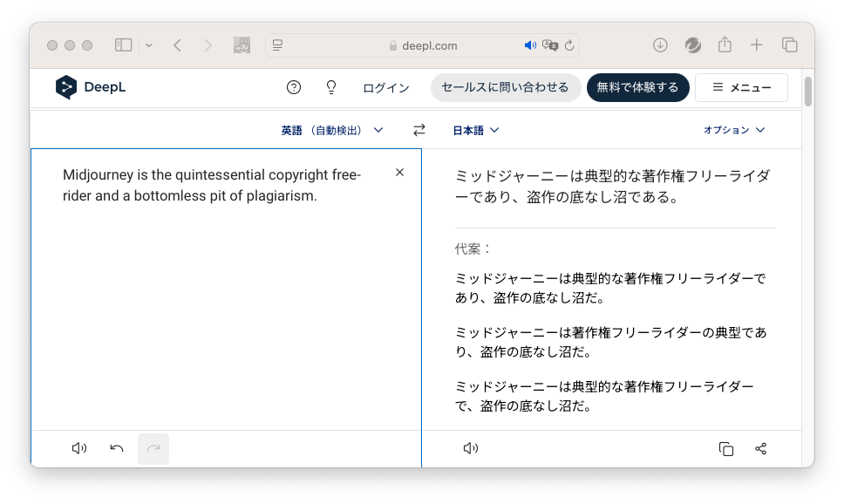844x504 pixels.
Task: Click the 代案： label
Action: pos(473,249)
